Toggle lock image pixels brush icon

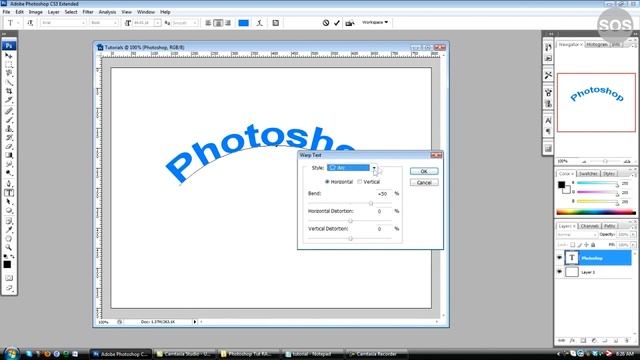tap(579, 245)
